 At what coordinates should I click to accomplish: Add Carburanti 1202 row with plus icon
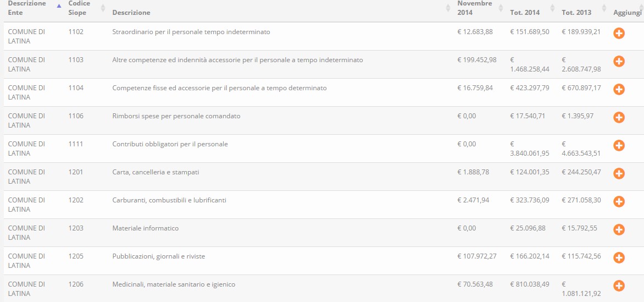(x=619, y=201)
